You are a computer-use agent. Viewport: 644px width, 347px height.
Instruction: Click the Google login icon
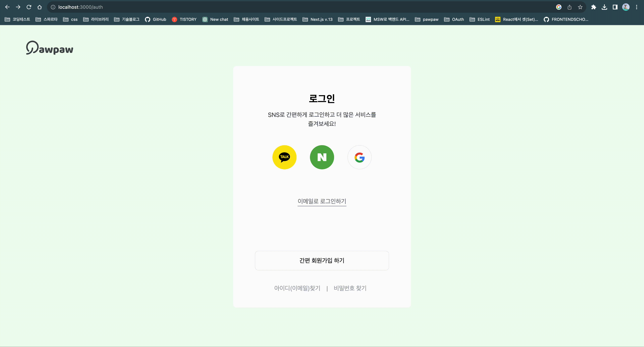[x=359, y=157]
